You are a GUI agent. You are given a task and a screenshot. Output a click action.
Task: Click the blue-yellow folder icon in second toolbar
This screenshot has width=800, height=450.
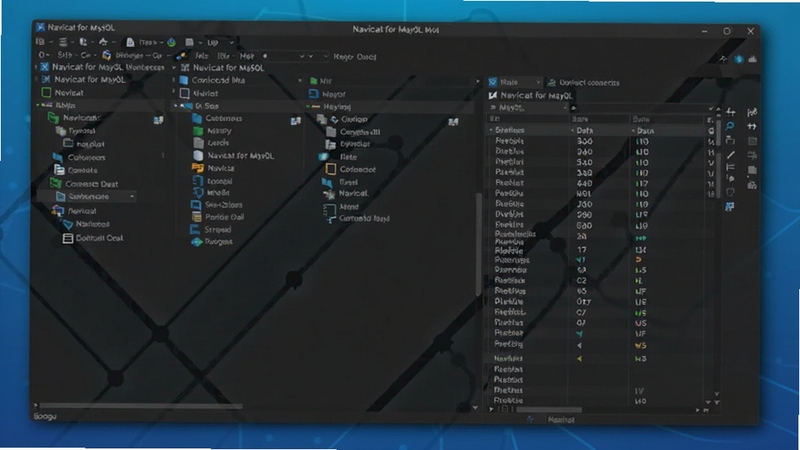coord(107,55)
